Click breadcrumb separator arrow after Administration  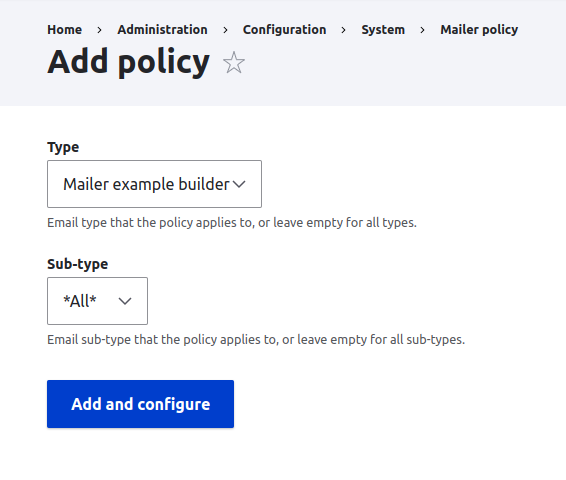pos(225,30)
